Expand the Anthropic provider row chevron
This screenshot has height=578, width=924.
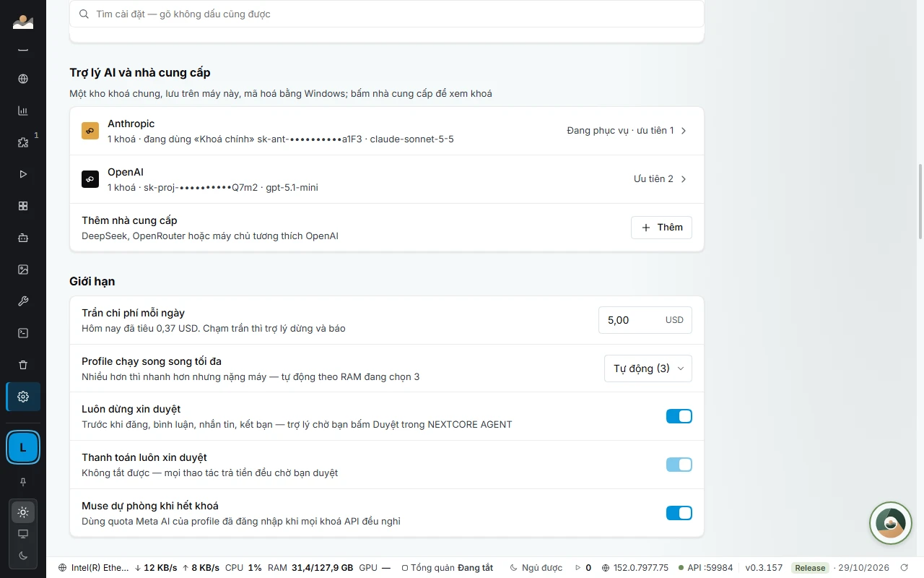[x=684, y=131]
